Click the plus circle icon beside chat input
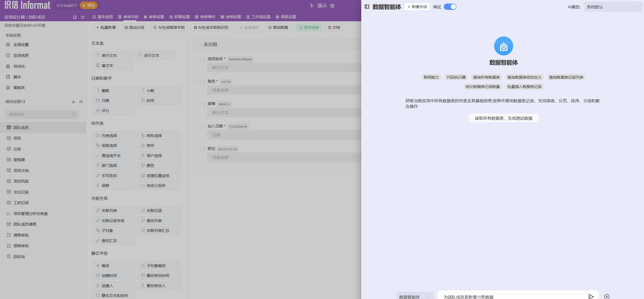 click(x=607, y=296)
